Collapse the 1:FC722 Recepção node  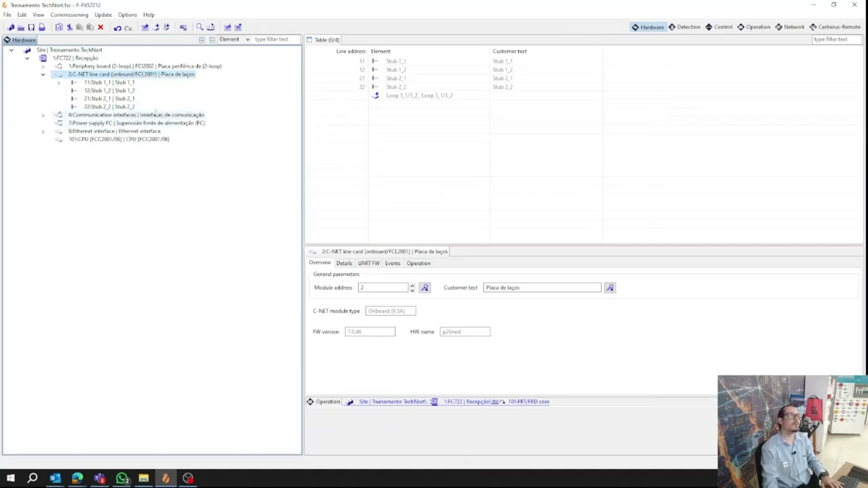27,58
